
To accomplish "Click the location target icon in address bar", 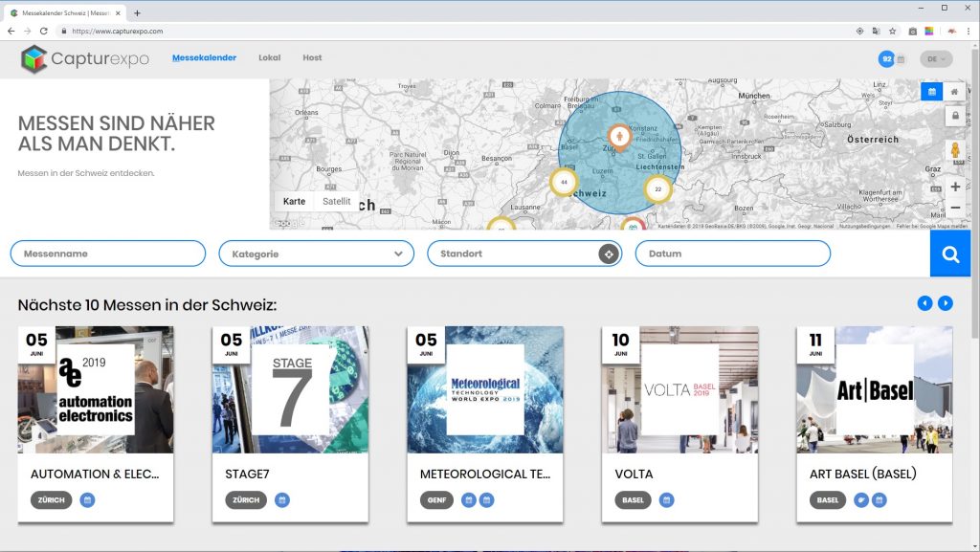I will click(x=859, y=31).
